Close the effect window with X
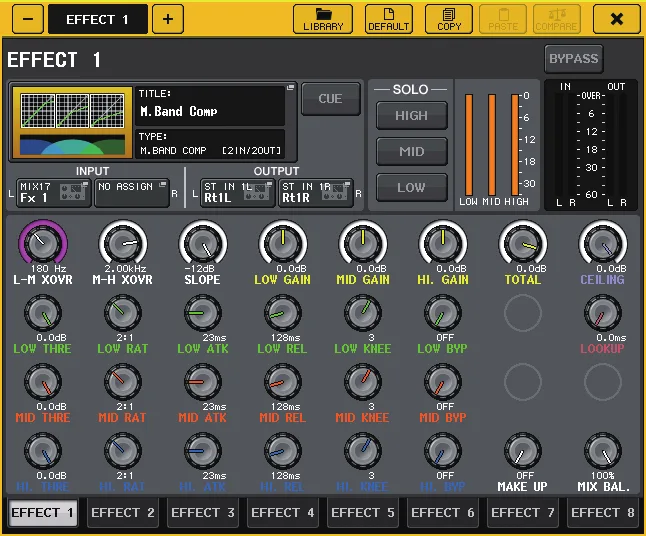 click(x=616, y=19)
